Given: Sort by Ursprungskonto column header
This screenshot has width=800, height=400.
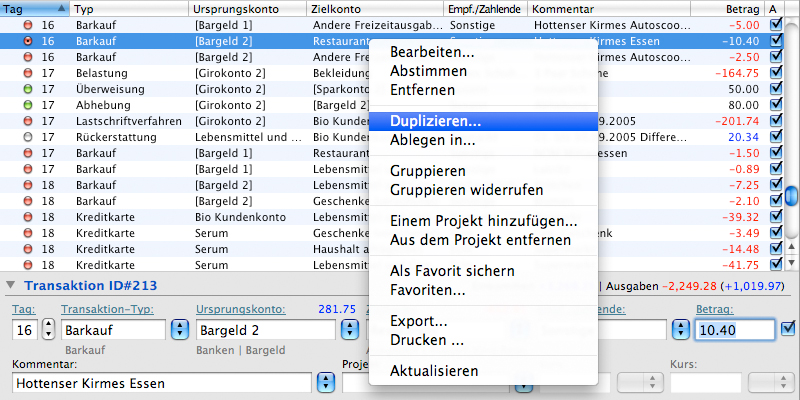Looking at the screenshot, I should [248, 8].
